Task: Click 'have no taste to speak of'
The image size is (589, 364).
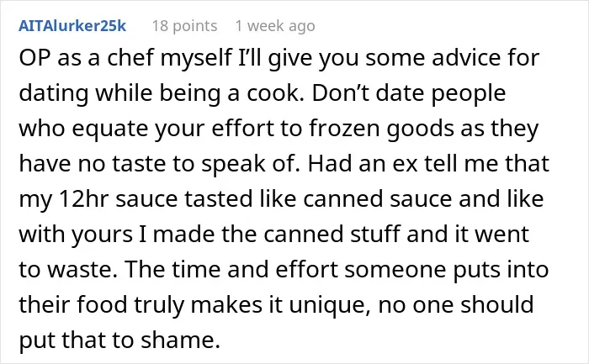Action: pyautogui.click(x=159, y=164)
